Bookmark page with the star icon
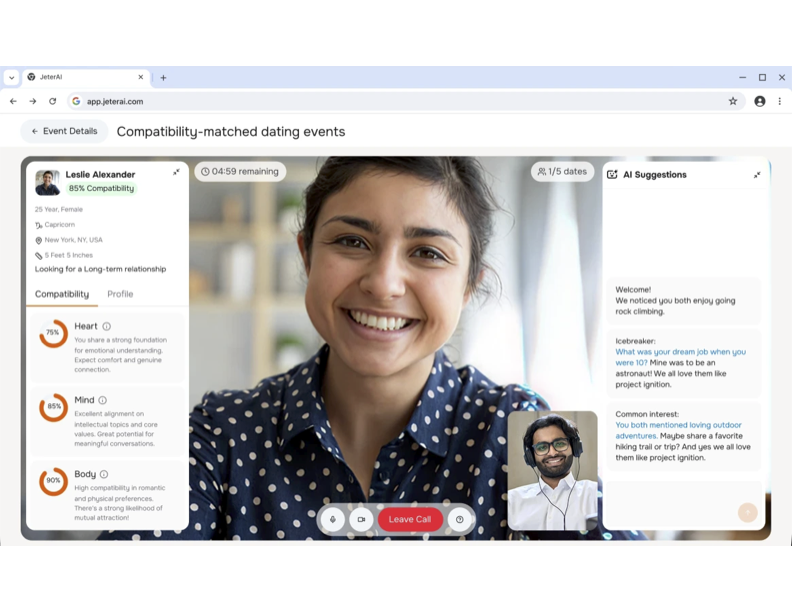The height and width of the screenshot is (612, 792). 733,101
